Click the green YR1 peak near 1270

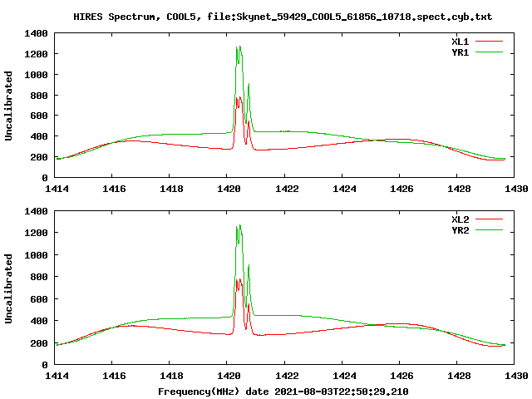coord(239,47)
